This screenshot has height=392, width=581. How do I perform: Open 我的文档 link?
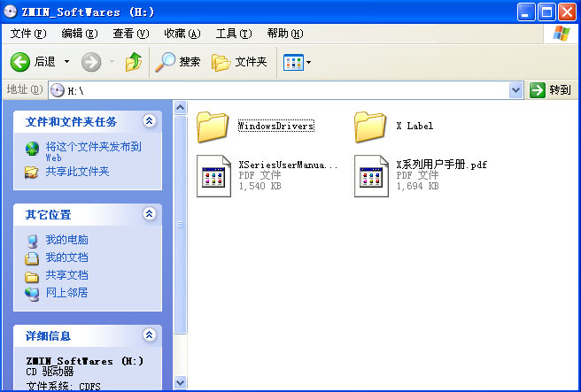coord(67,257)
